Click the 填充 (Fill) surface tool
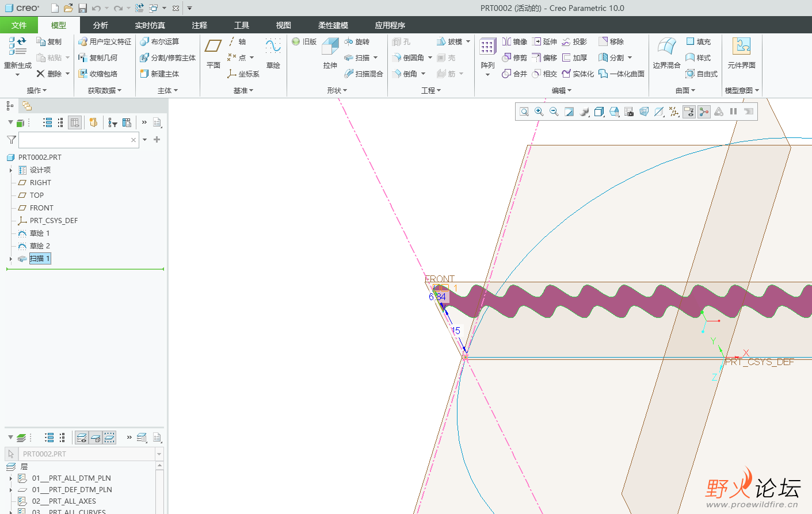Image resolution: width=812 pixels, height=514 pixels. 699,42
